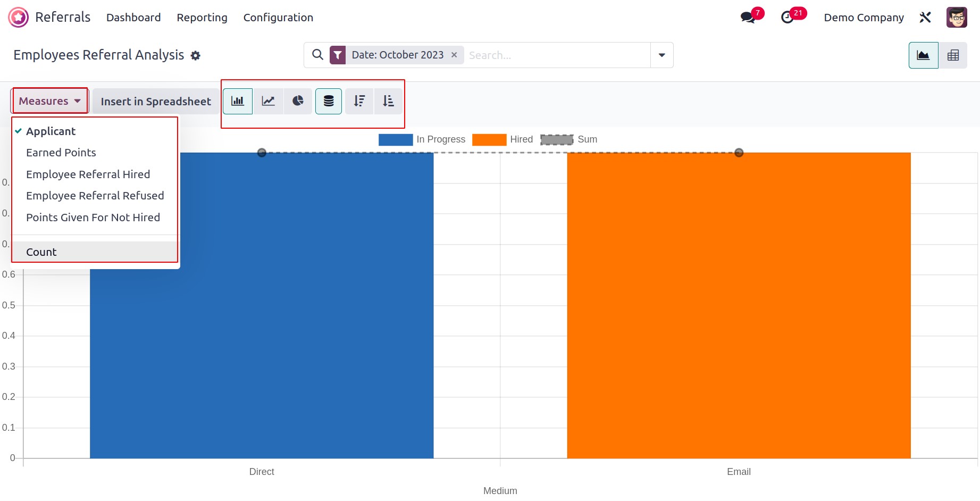Viewport: 980px width, 501px height.
Task: Click in the Search input field
Action: pyautogui.click(x=557, y=55)
